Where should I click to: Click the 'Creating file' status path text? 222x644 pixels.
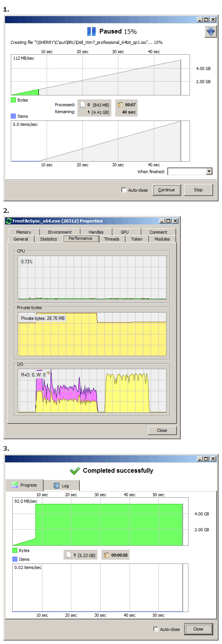86,42
